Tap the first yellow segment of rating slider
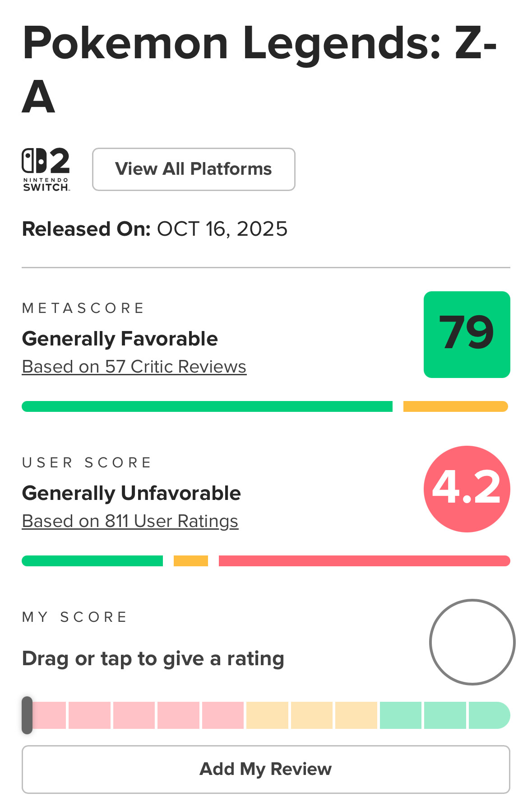The height and width of the screenshot is (807, 532). (267, 715)
